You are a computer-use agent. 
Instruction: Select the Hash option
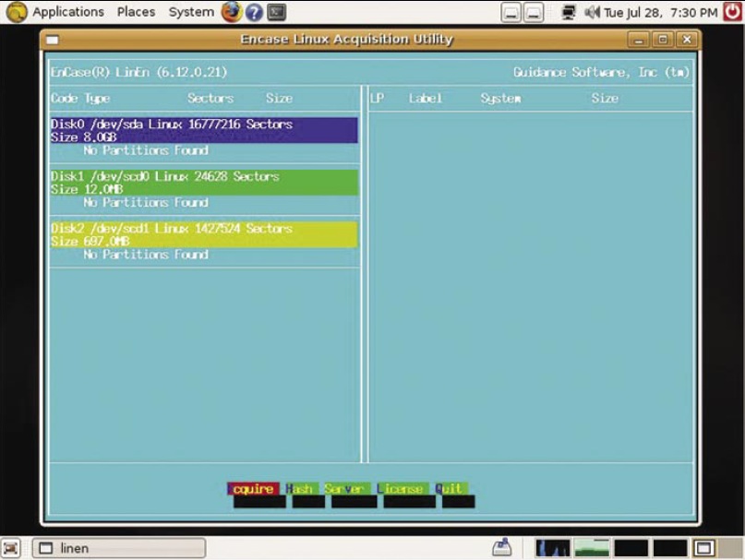tap(299, 489)
